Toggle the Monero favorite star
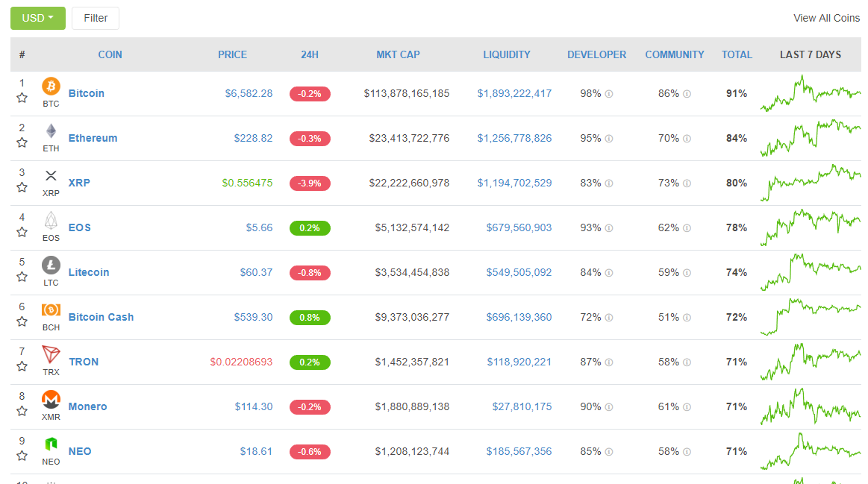 [22, 412]
